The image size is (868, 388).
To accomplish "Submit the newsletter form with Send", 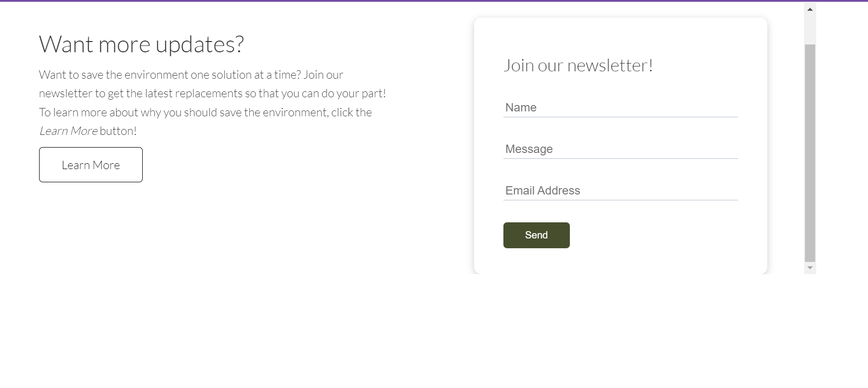I will (x=537, y=235).
